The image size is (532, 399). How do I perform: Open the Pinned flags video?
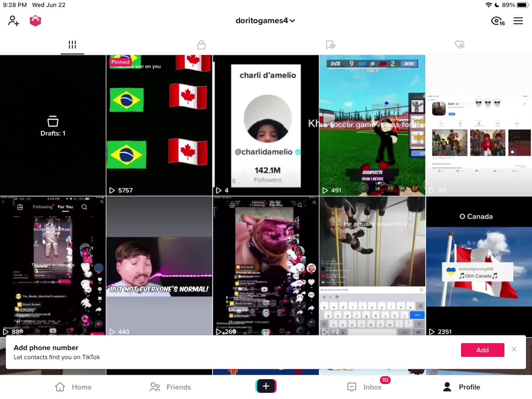click(159, 126)
